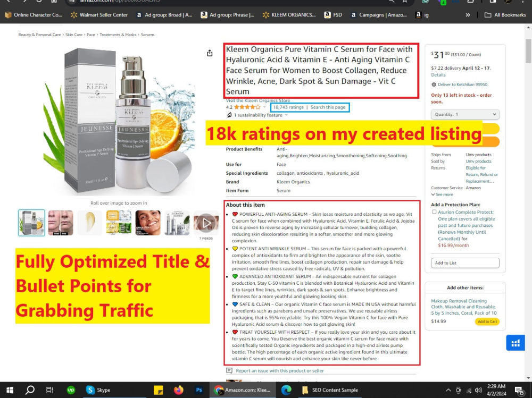Check the Asurion Complete Protect checkbox
This screenshot has width=532, height=398.
tap(434, 212)
